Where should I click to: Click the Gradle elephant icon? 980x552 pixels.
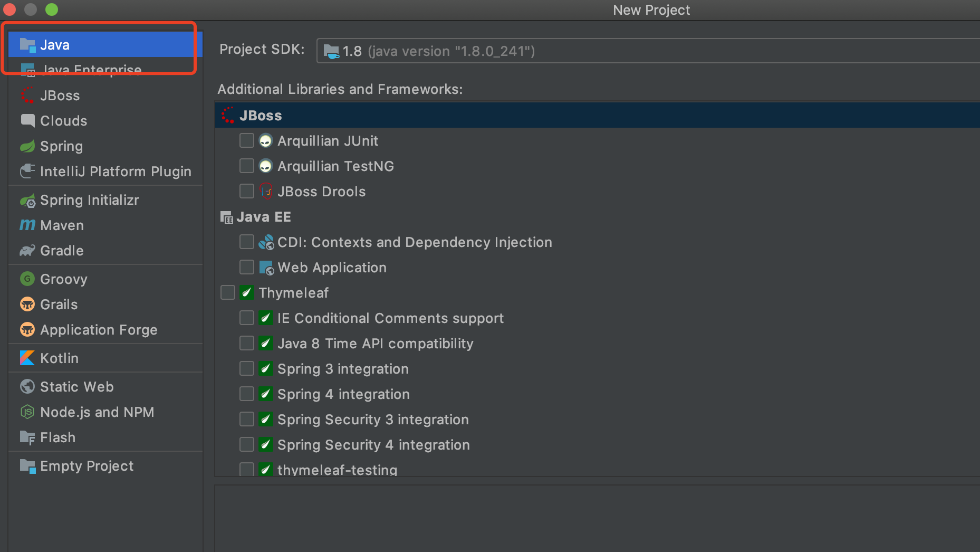point(27,251)
